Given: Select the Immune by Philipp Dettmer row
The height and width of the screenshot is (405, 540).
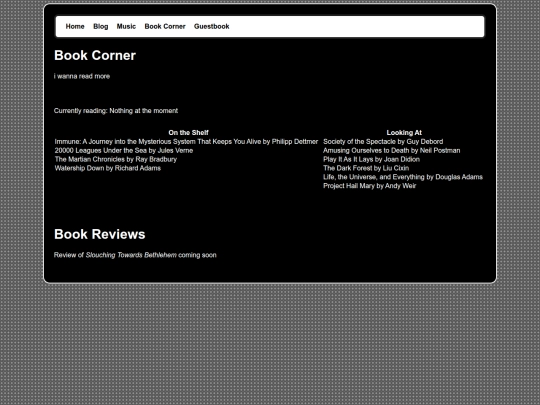Looking at the screenshot, I should point(186,142).
